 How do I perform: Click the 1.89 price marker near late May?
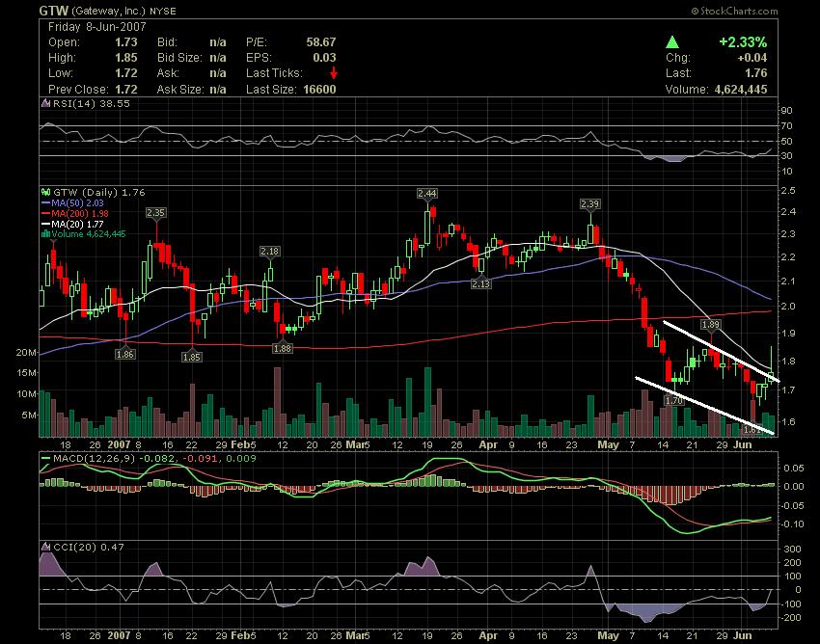tap(711, 325)
